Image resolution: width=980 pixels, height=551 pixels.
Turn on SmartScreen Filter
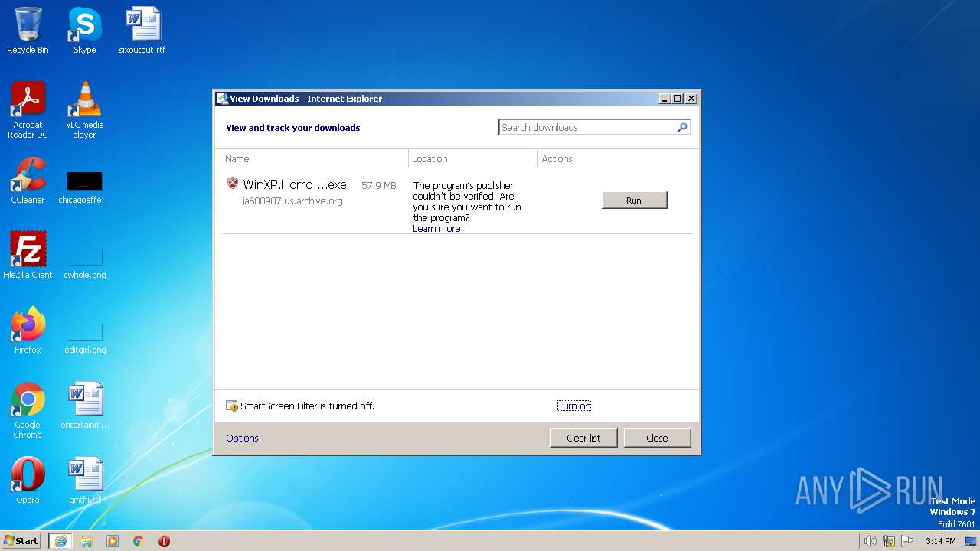click(573, 406)
